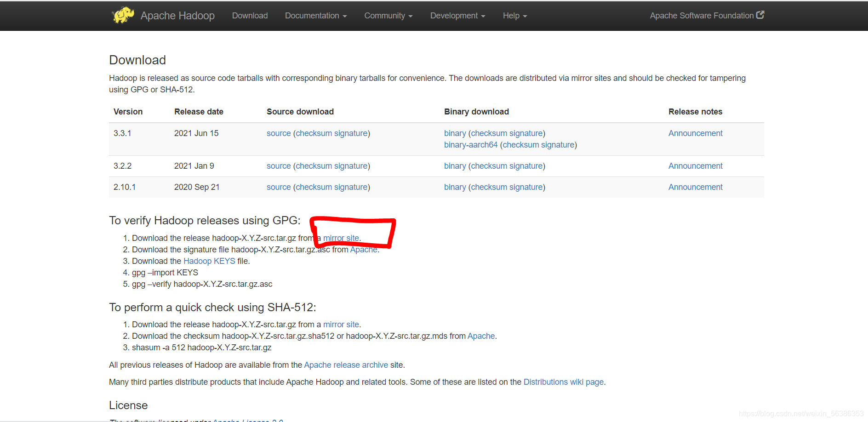Select the 2021 Jun 15 date cell
868x422 pixels.
[x=196, y=133]
